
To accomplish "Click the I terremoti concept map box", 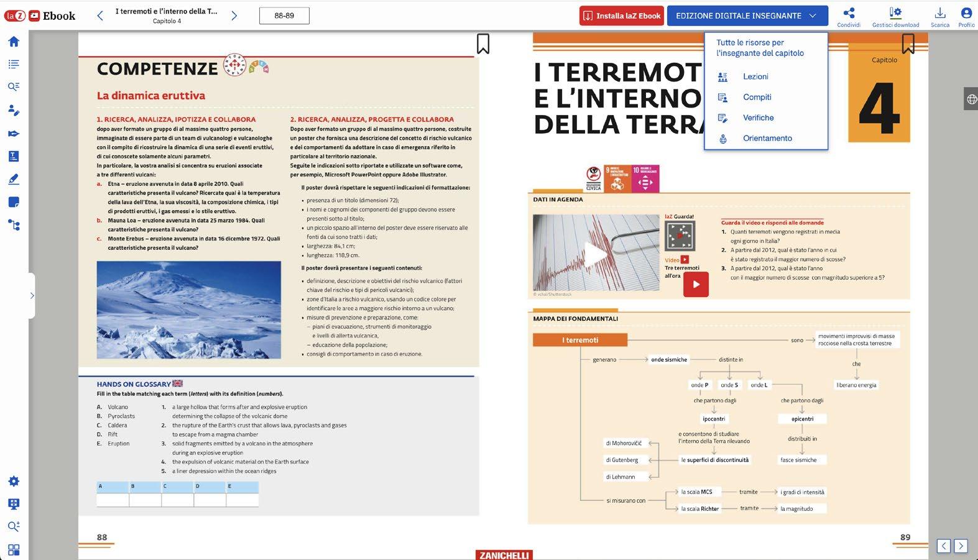I will tap(580, 340).
